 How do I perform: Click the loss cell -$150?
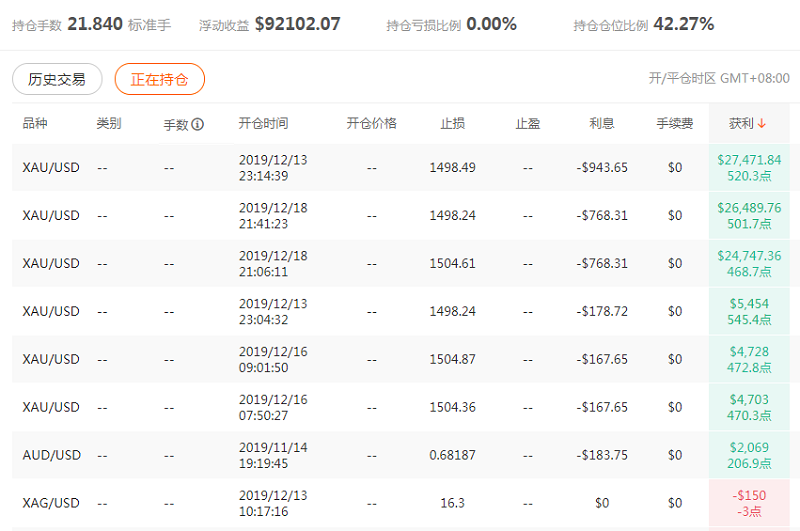tap(749, 503)
